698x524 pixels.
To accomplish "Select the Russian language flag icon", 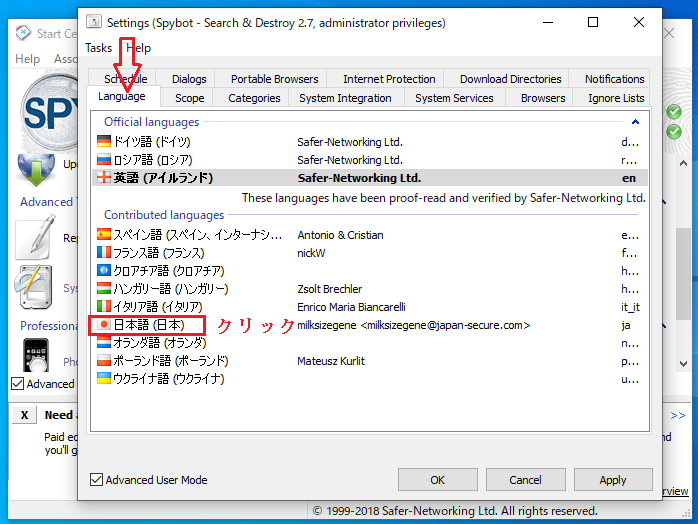I will coord(104,159).
